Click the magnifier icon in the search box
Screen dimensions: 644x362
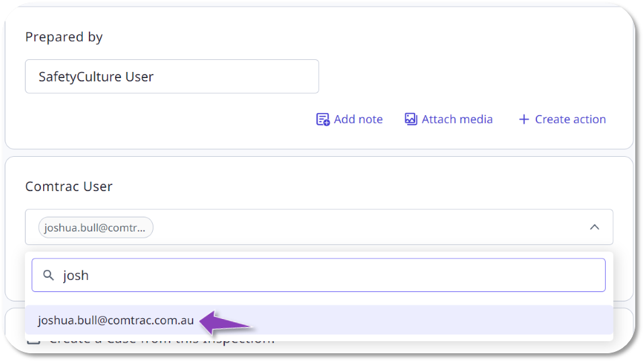tap(48, 275)
